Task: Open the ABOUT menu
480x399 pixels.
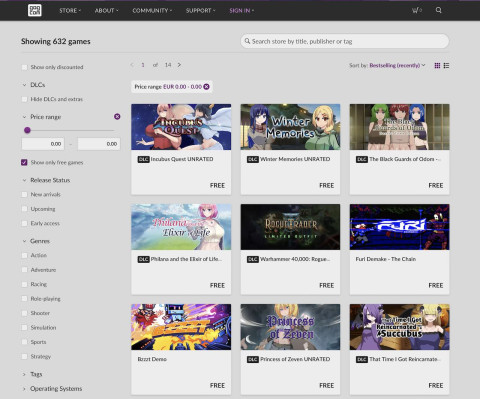Action: tap(106, 10)
